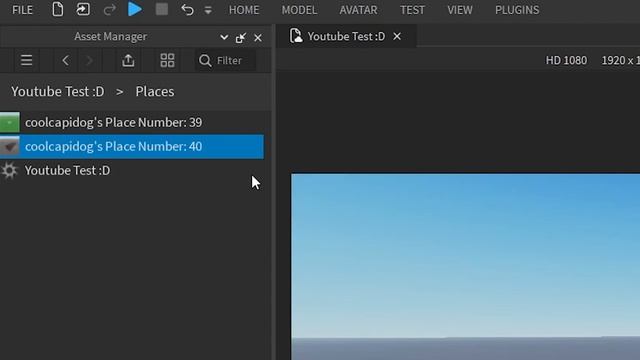
Task: Click the open place icon
Action: point(83,9)
